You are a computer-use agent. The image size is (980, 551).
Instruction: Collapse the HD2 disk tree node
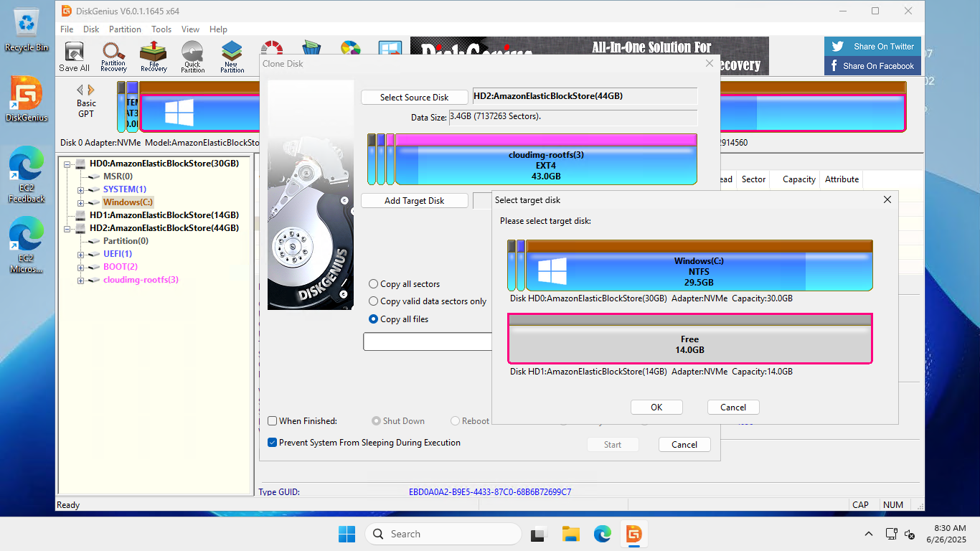pyautogui.click(x=67, y=228)
